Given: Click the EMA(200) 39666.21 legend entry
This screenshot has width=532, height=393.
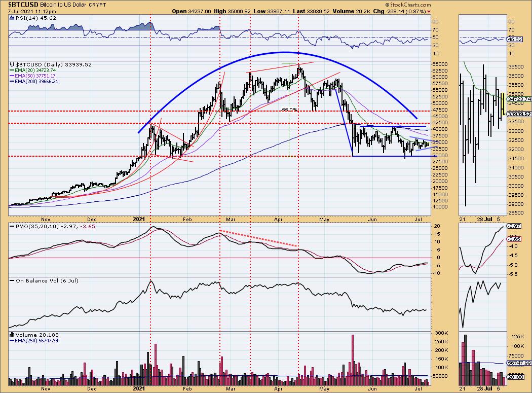Looking at the screenshot, I should [34, 82].
